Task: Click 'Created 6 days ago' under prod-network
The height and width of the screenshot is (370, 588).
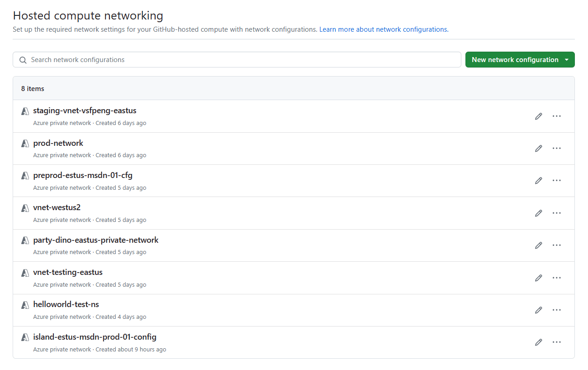Action: click(121, 155)
